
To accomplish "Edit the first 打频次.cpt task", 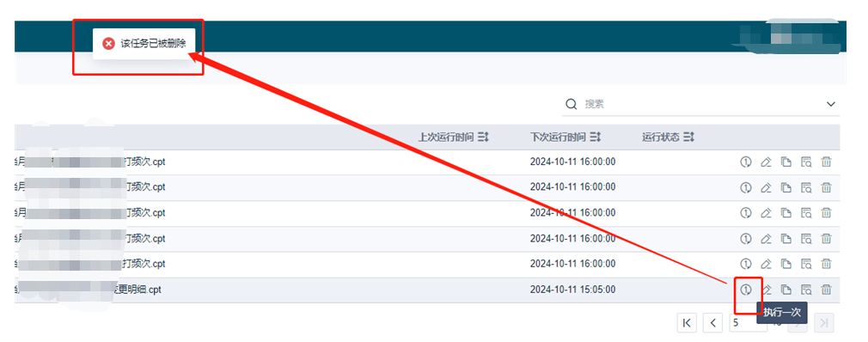I will [766, 162].
